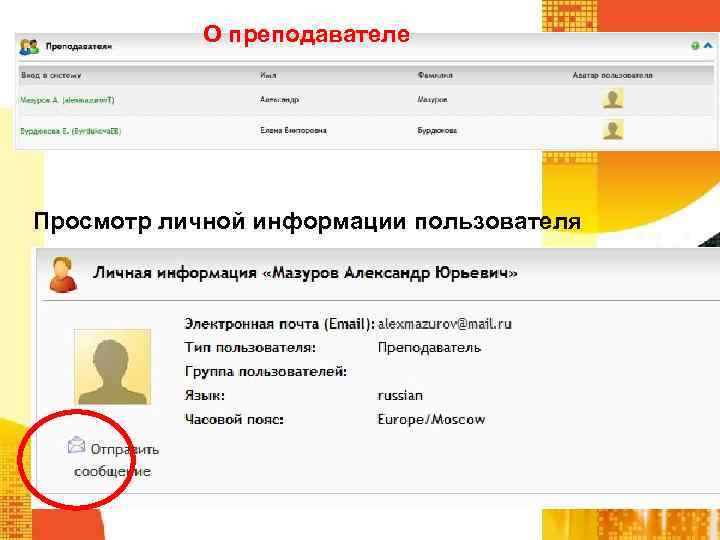Click the Преподаватель user type value
The width and height of the screenshot is (720, 540).
[x=429, y=348]
